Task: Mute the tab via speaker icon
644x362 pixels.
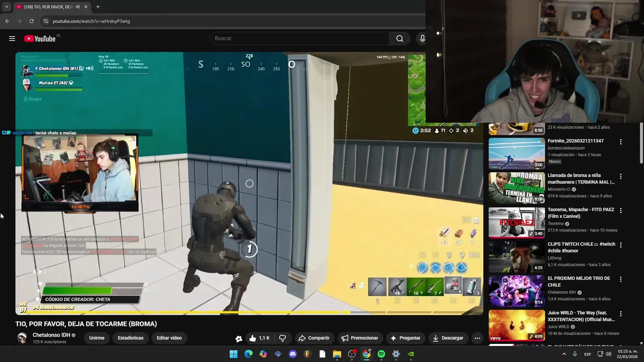Action: 77,7
